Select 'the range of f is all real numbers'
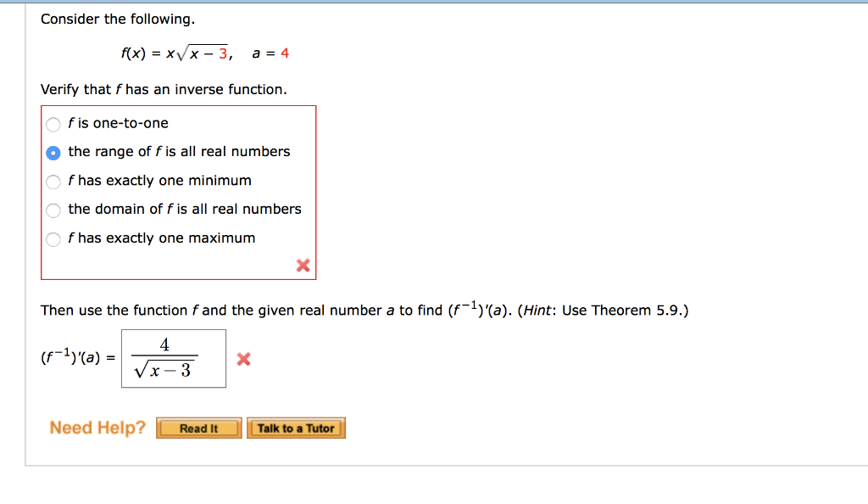This screenshot has height=504, width=868. tap(53, 153)
